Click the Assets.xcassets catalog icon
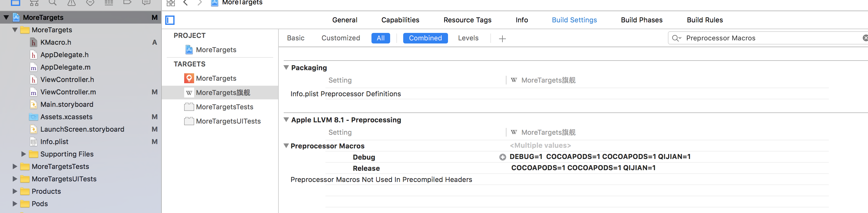The height and width of the screenshot is (213, 868). 33,117
